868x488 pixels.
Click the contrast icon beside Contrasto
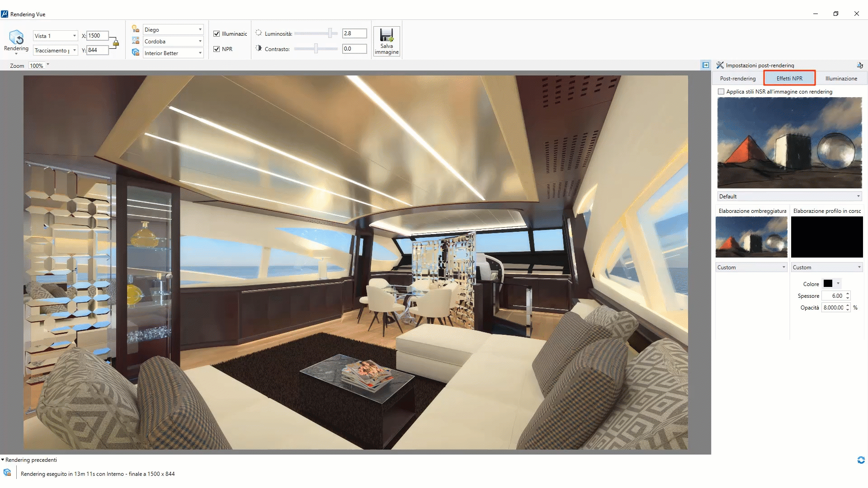[x=259, y=48]
